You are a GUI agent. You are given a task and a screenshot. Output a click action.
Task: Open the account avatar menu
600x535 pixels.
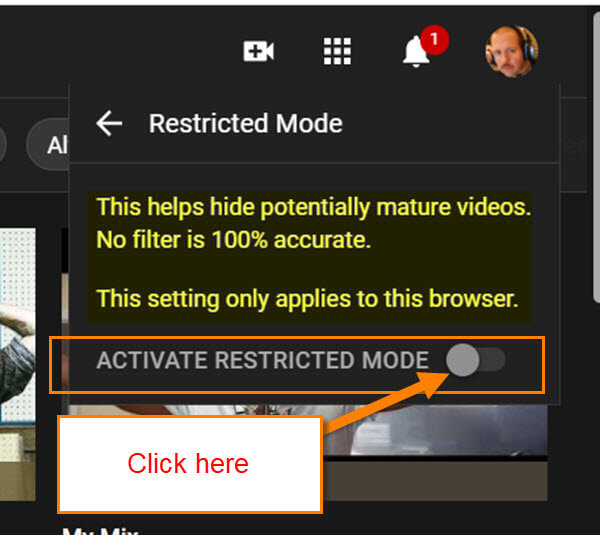(512, 51)
